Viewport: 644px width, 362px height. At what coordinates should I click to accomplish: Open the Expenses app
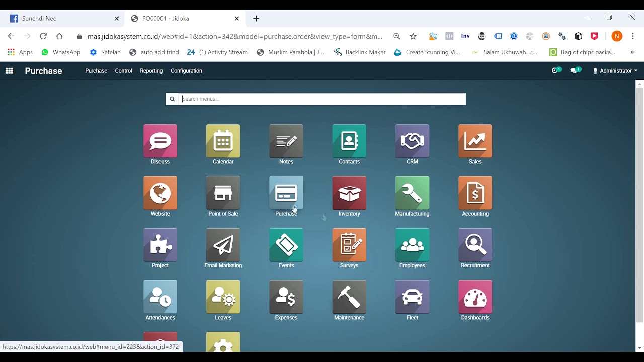click(286, 297)
